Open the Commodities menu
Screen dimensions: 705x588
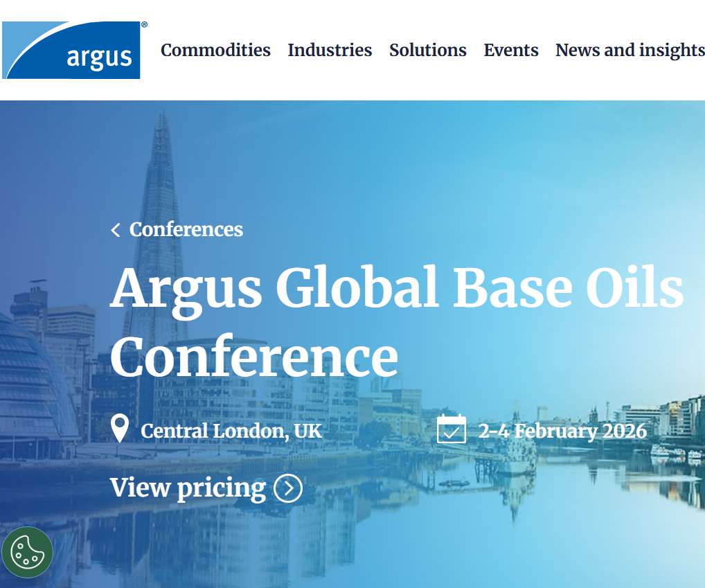coord(215,51)
